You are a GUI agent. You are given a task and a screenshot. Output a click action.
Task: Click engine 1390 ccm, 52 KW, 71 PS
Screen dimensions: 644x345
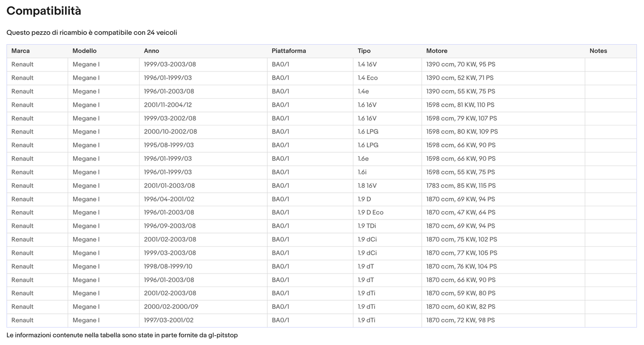460,78
